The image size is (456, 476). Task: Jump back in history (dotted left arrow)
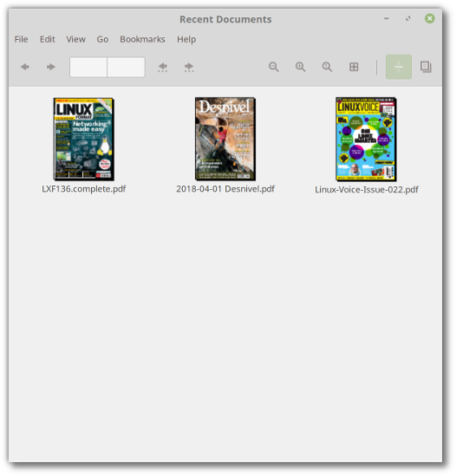coord(162,67)
